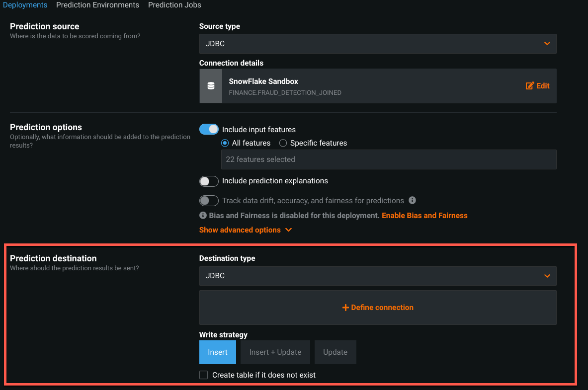Select Update write strategy
The height and width of the screenshot is (390, 588).
pos(335,352)
